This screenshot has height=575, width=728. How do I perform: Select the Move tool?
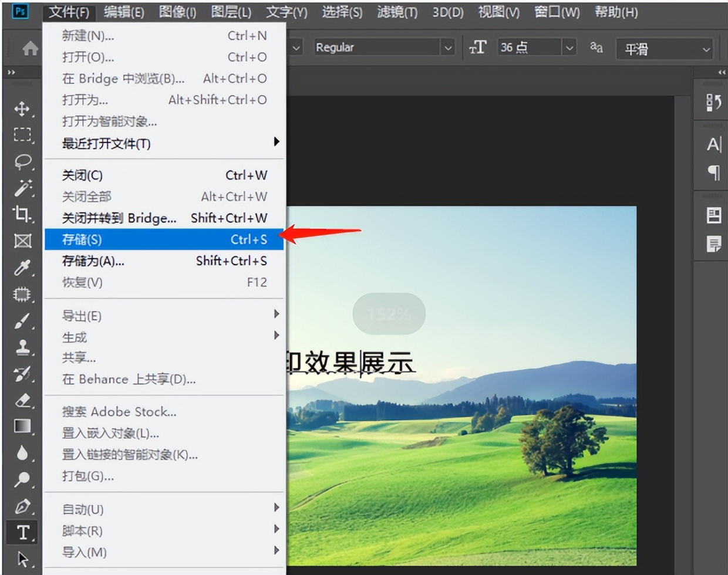point(22,109)
